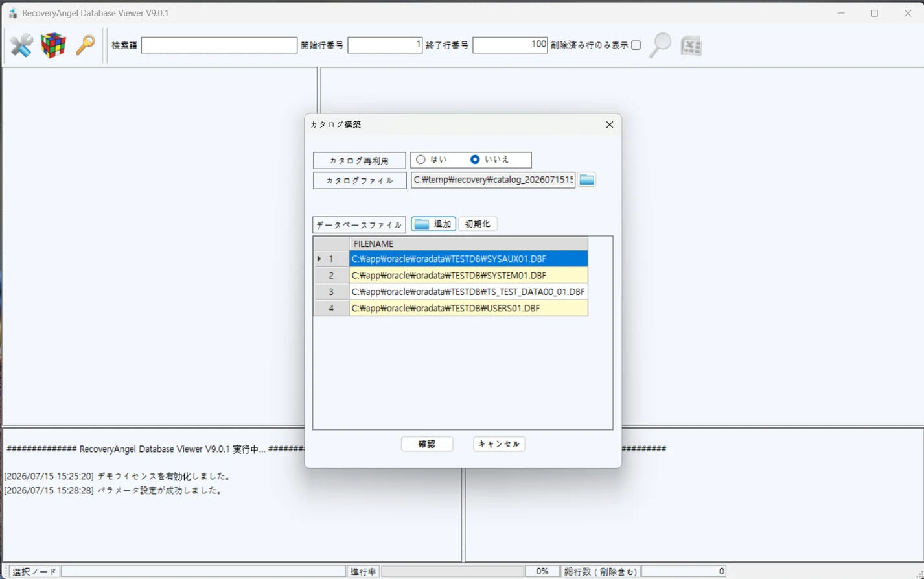Click the データベースファイル label
Screen dimensions: 924x579
[x=359, y=224]
